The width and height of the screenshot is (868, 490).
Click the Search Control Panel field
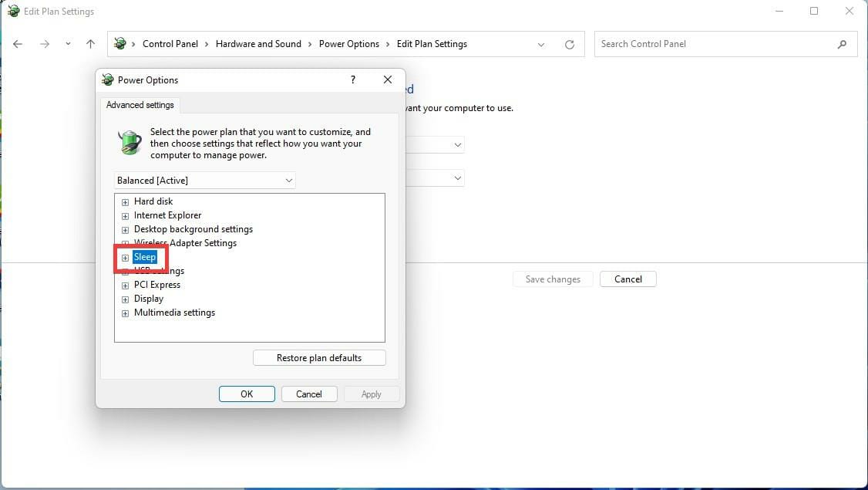click(694, 44)
